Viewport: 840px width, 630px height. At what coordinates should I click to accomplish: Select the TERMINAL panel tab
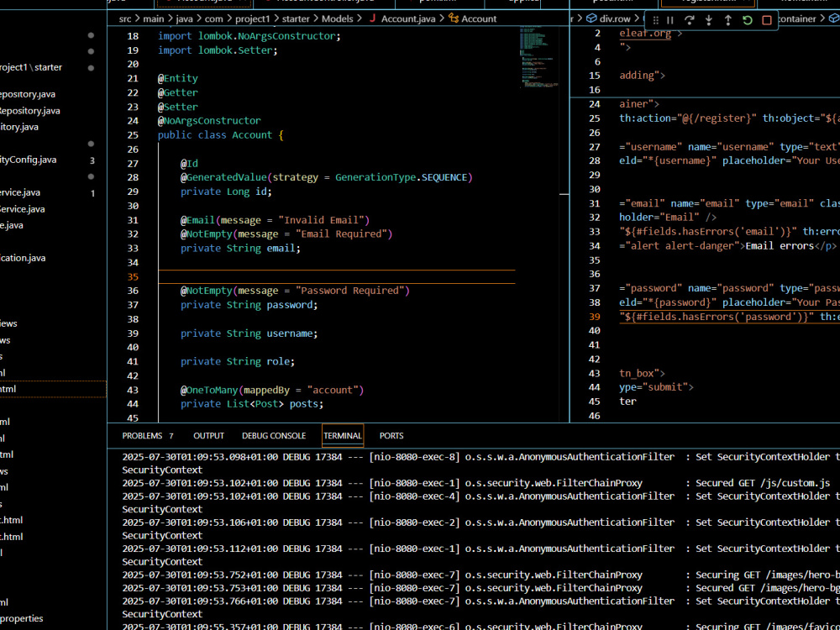[x=343, y=435]
